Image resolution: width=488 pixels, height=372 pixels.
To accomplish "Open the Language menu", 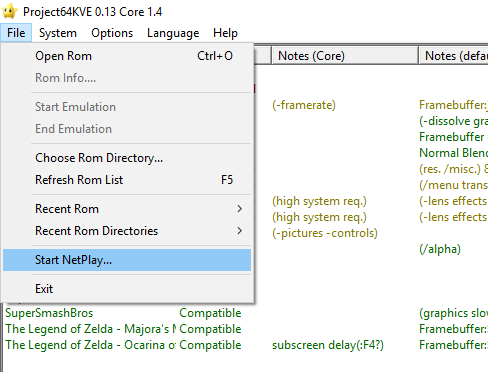I will pyautogui.click(x=173, y=33).
